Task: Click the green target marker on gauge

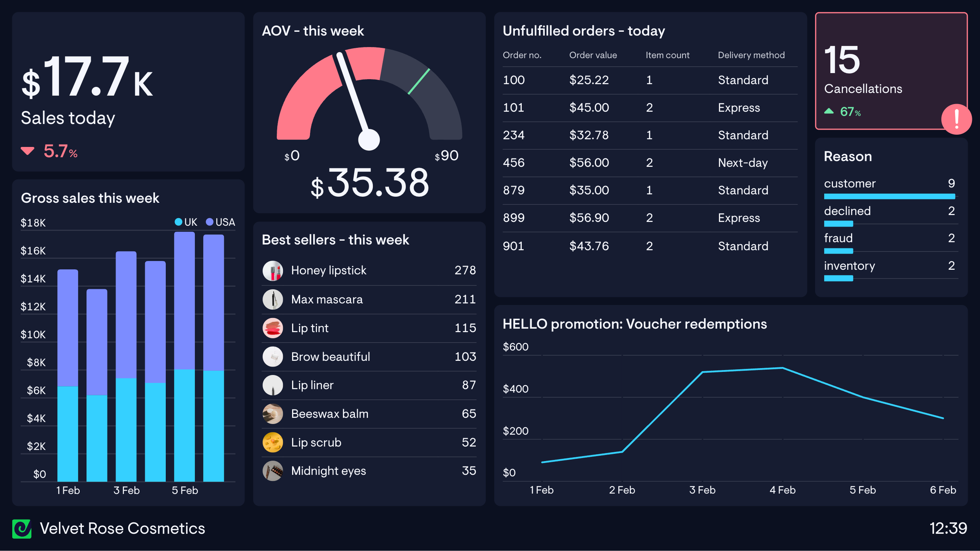Action: pos(419,81)
